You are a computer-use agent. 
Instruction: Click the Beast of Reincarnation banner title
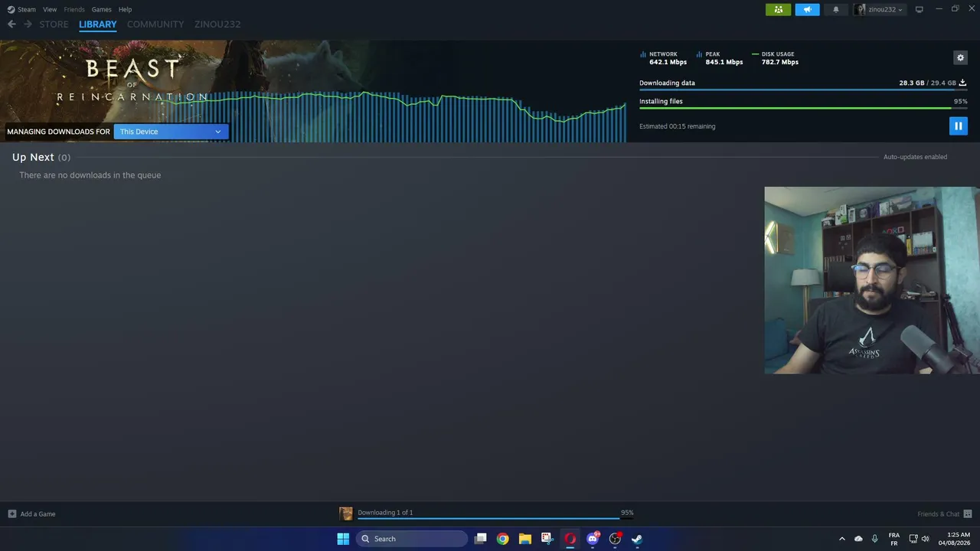132,80
